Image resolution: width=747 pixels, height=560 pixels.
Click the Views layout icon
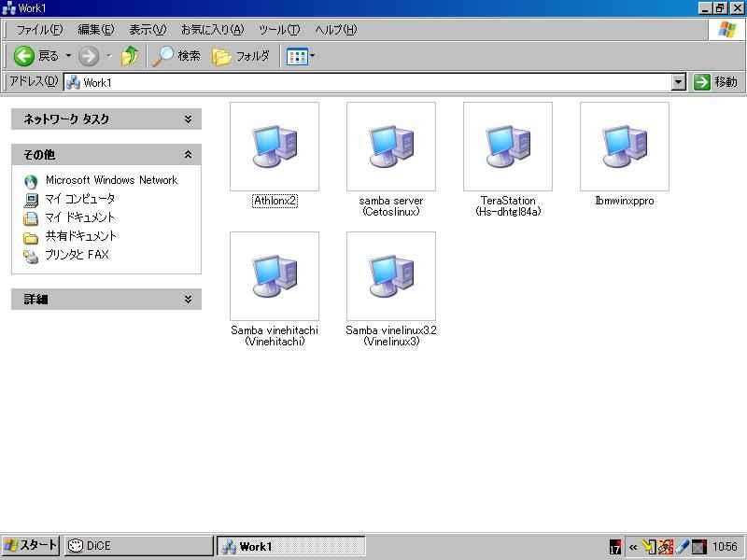point(297,57)
